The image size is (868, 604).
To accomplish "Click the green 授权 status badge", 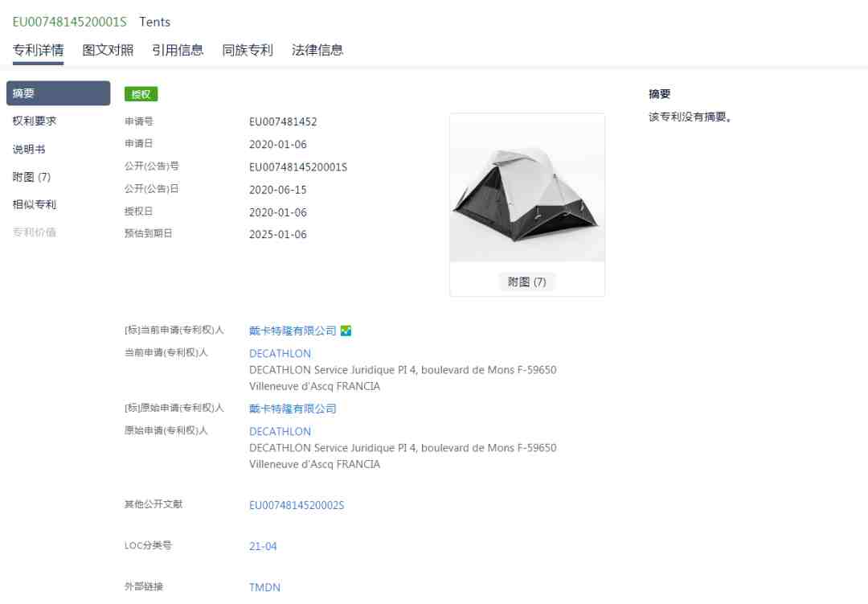I will 141,94.
